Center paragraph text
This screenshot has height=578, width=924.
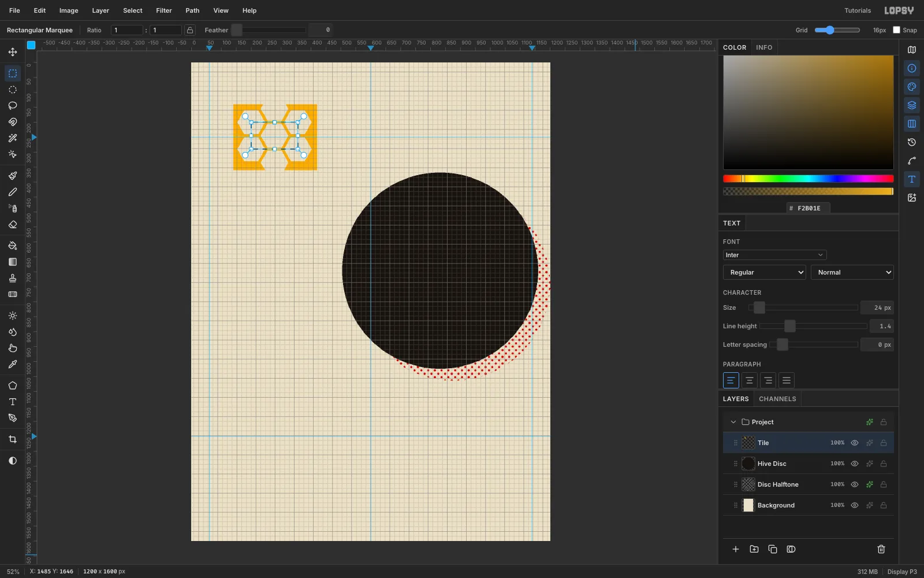pos(750,380)
